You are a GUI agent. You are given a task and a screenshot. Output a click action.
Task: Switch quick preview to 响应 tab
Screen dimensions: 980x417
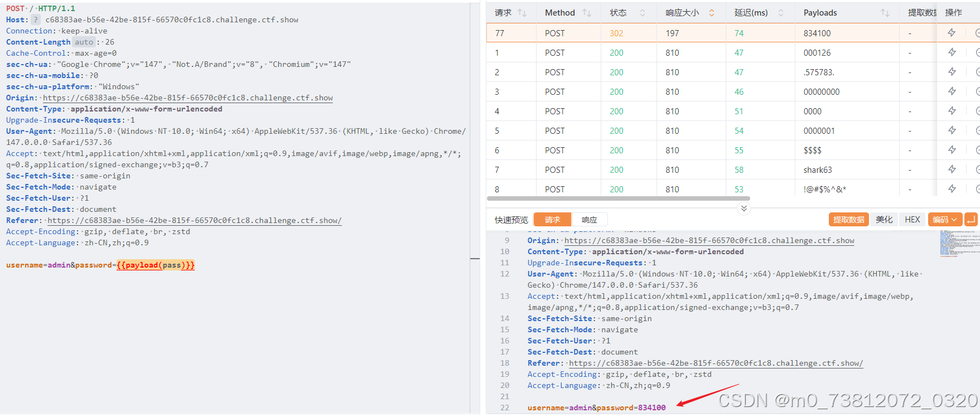589,220
